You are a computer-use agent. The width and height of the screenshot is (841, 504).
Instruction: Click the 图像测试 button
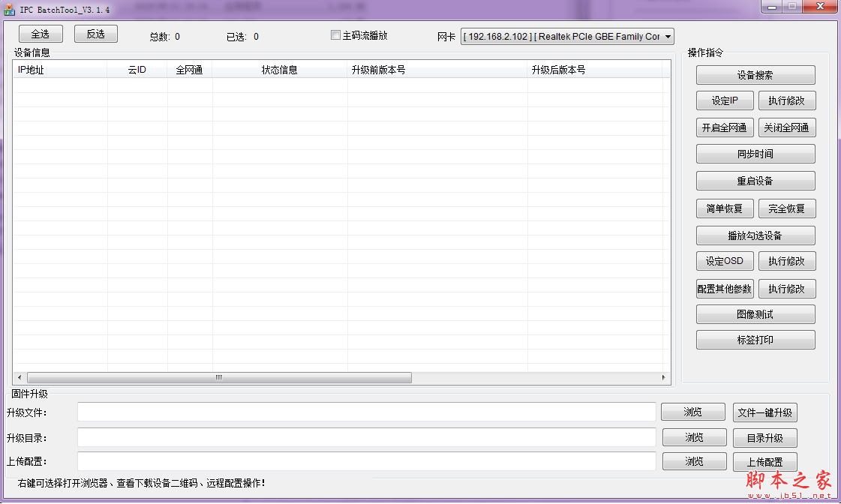(755, 314)
